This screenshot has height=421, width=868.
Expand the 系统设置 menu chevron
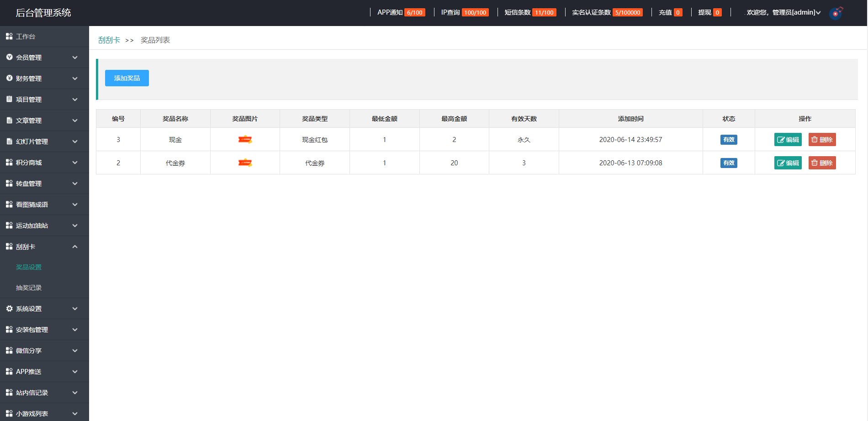click(x=75, y=309)
